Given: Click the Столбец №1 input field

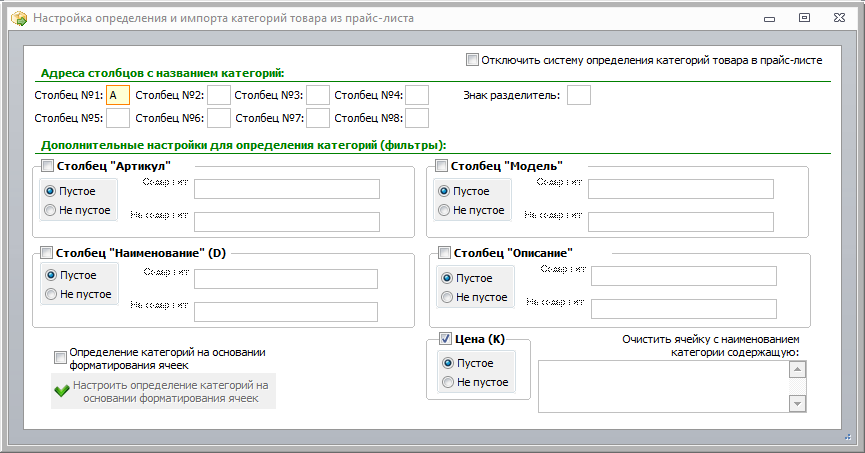Looking at the screenshot, I should (118, 95).
